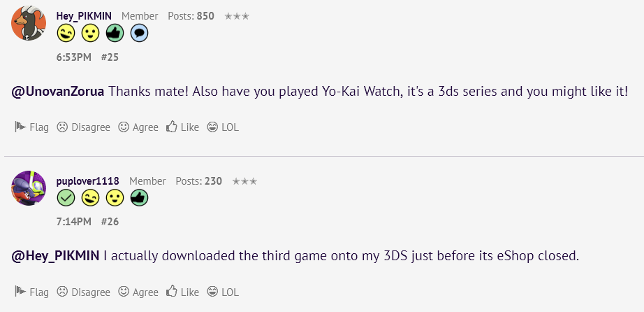
Task: Open permalink #26
Action: tap(110, 222)
